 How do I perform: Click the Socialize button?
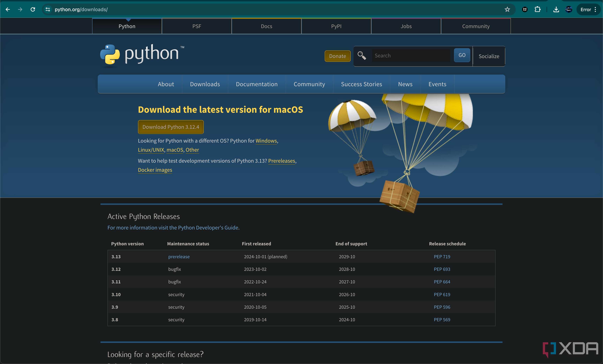tap(489, 55)
